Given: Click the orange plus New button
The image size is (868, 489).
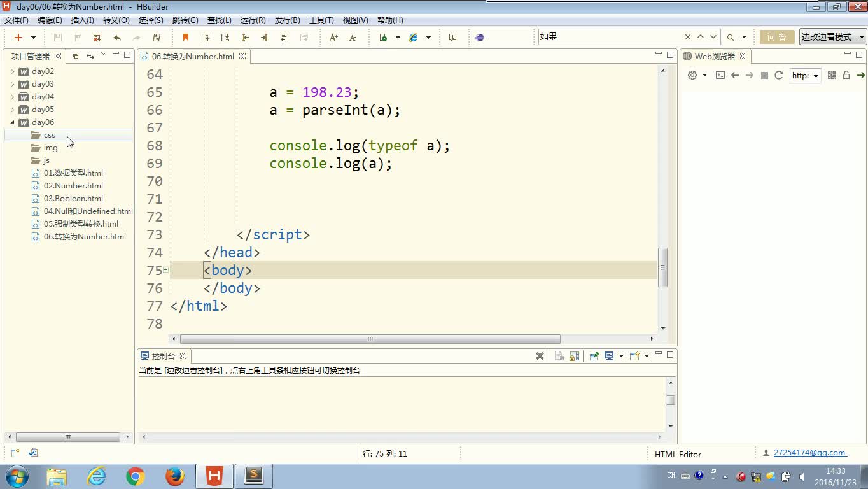Looking at the screenshot, I should pyautogui.click(x=18, y=38).
